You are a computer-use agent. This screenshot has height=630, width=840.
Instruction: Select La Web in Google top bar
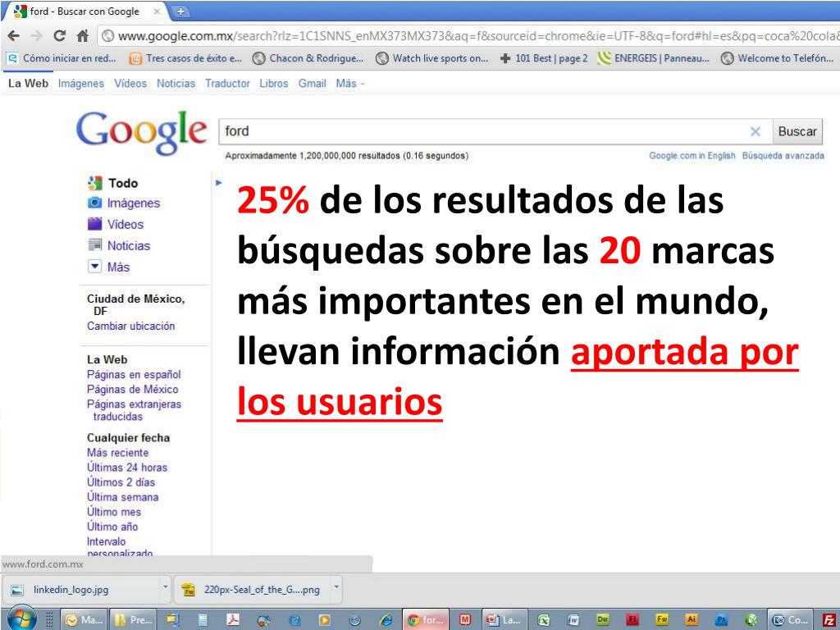pyautogui.click(x=28, y=84)
